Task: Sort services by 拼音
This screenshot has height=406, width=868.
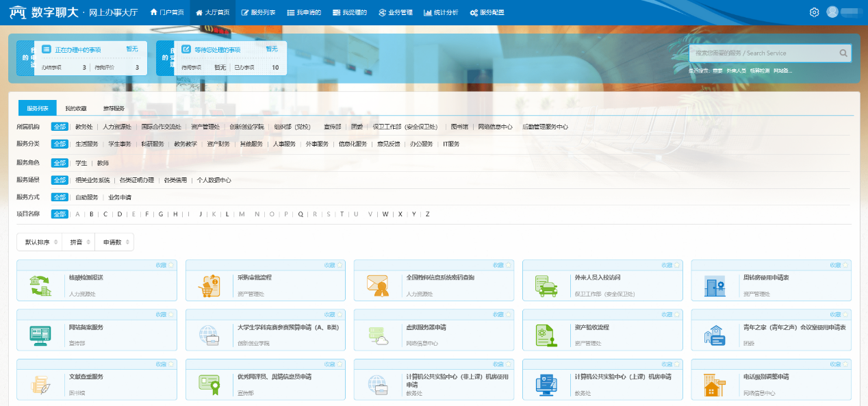Action: (75, 242)
